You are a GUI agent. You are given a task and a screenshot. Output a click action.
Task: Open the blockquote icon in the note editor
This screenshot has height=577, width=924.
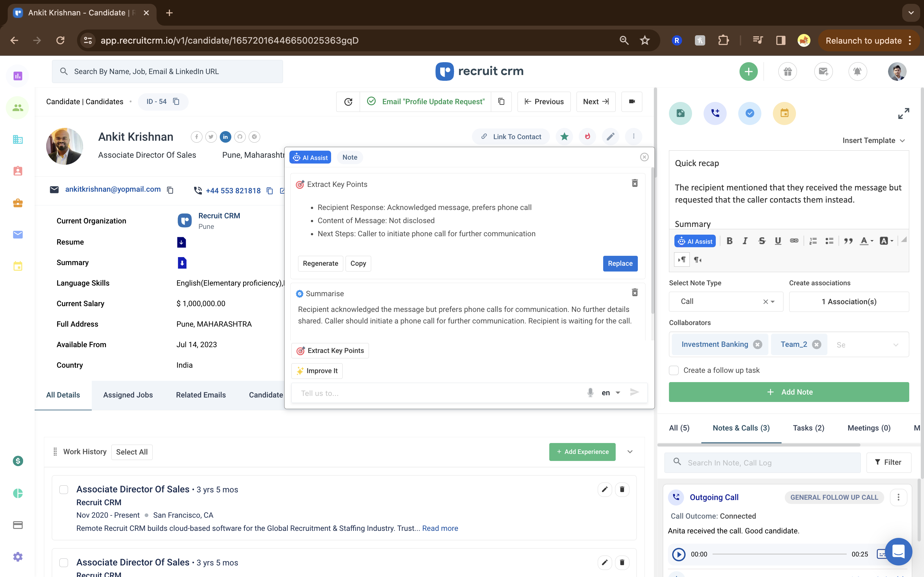click(848, 241)
